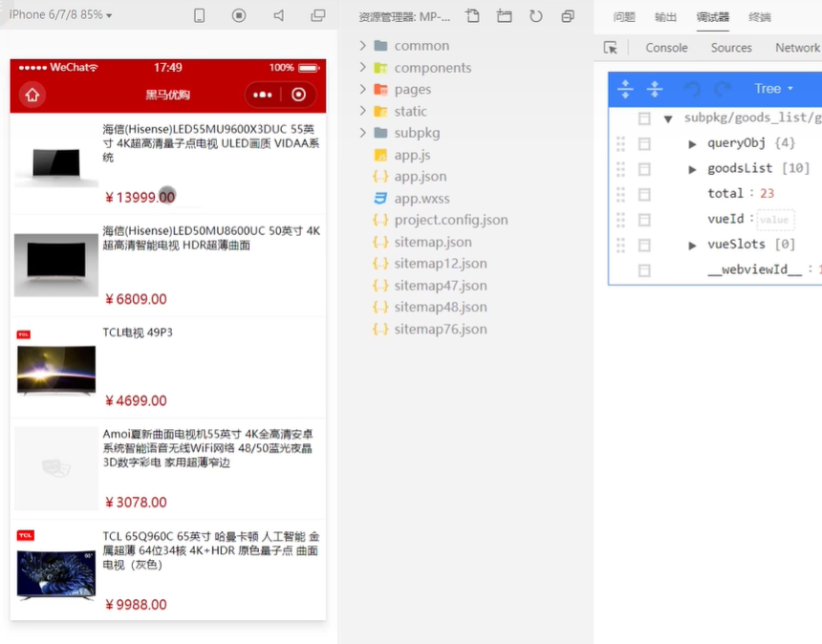Viewport: 822px width, 644px height.
Task: Open the Console tab
Action: point(666,48)
